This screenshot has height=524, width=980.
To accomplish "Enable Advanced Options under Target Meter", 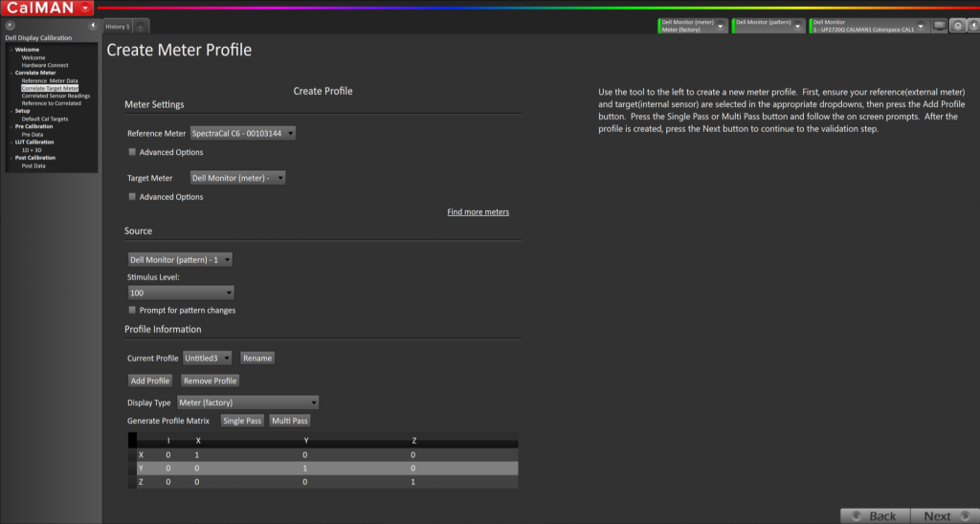I will [x=132, y=197].
